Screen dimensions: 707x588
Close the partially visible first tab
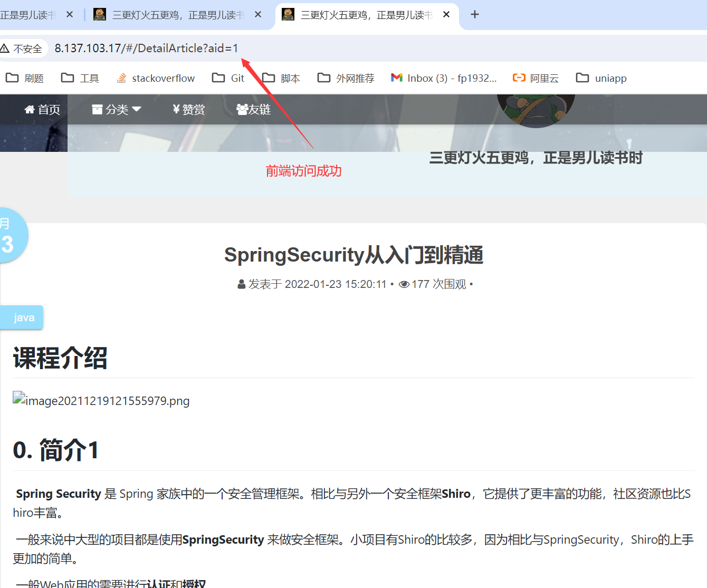point(70,15)
